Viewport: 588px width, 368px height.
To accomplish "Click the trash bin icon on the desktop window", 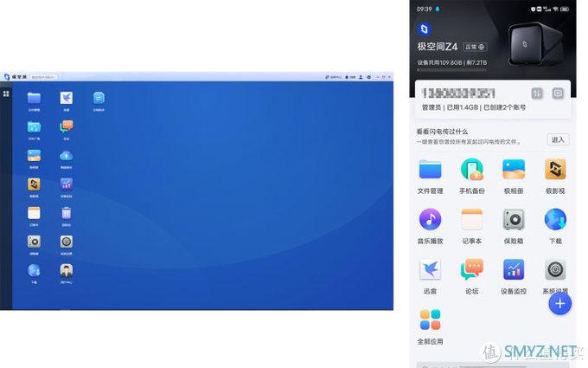I will (67, 213).
